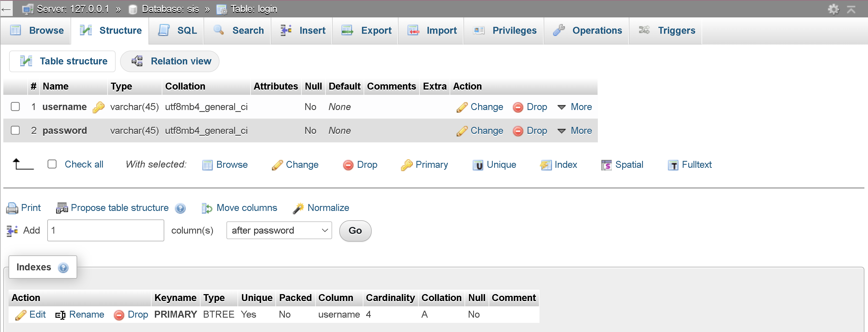The width and height of the screenshot is (868, 332).
Task: Click the Normalize wand icon
Action: coord(298,208)
